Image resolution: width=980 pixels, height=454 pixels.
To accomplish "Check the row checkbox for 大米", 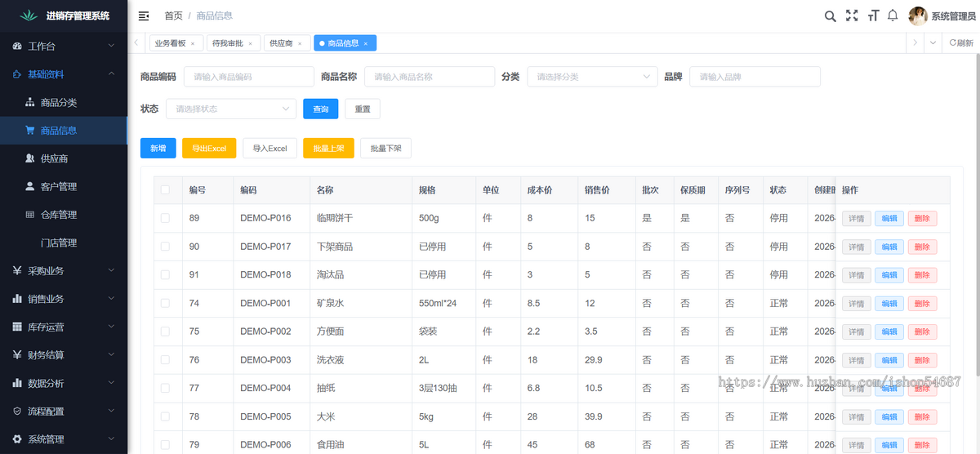I will [165, 416].
